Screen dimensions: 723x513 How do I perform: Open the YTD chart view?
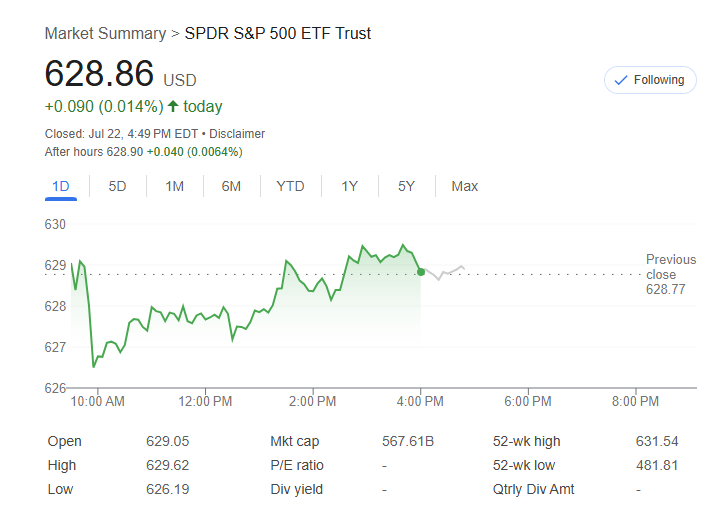click(290, 186)
